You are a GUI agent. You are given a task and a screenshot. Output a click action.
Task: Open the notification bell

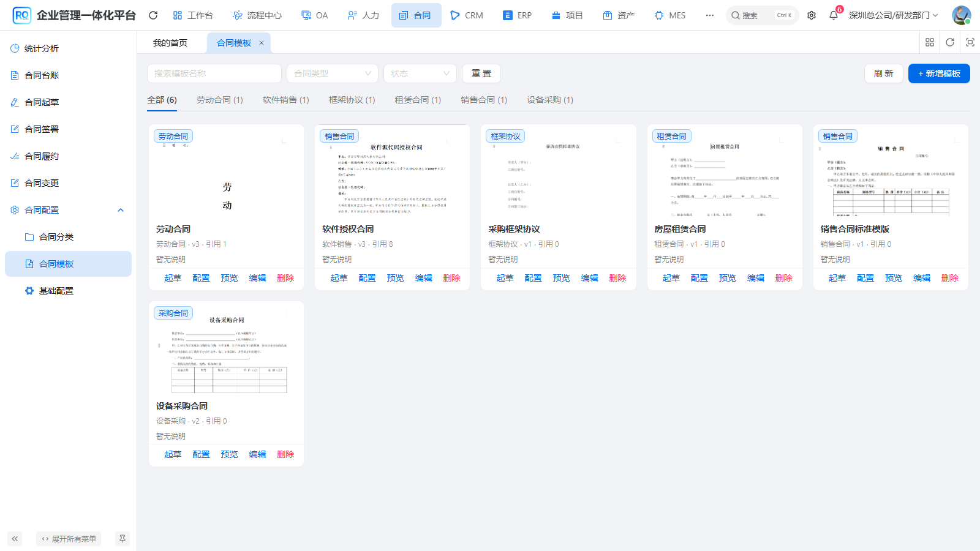834,15
